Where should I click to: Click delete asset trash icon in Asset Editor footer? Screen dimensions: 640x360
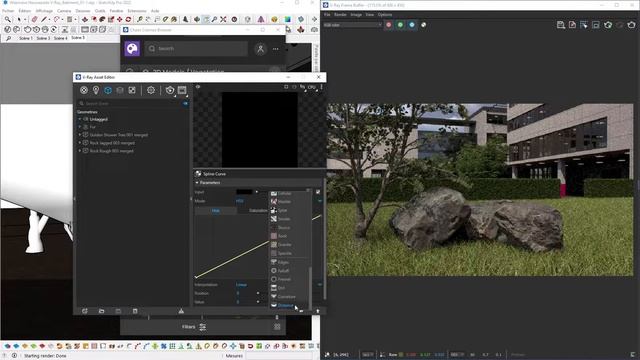[135, 311]
